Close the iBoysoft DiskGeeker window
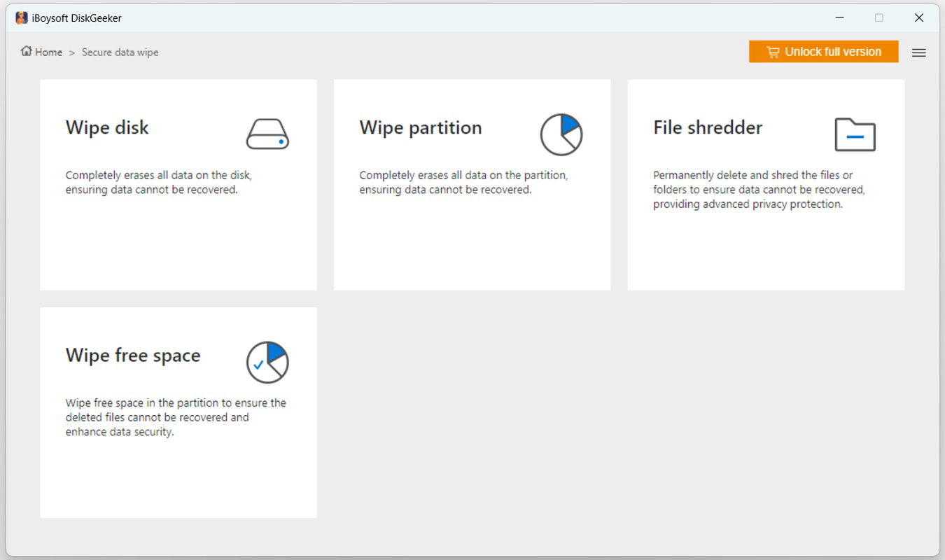 919,17
